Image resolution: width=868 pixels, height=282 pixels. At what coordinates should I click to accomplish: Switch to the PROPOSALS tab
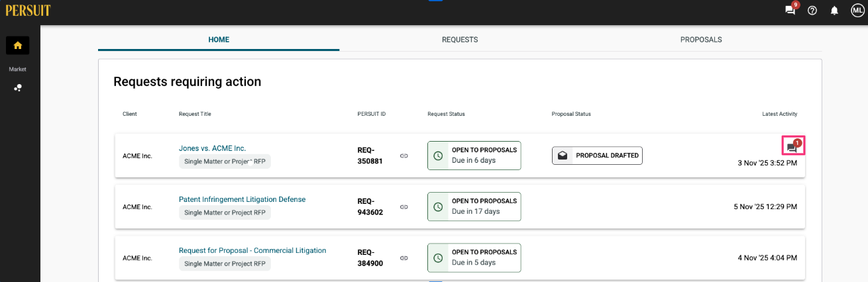(x=701, y=40)
